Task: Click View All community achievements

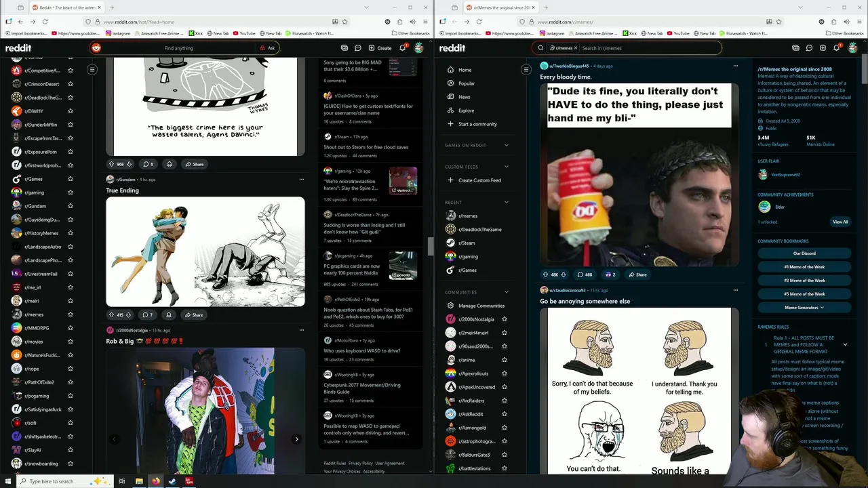Action: pyautogui.click(x=840, y=222)
